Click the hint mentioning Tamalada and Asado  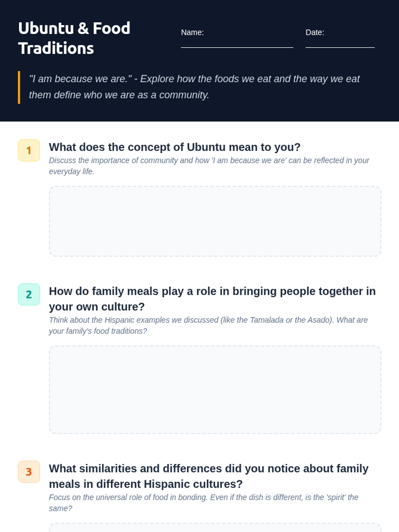pyautogui.click(x=208, y=325)
